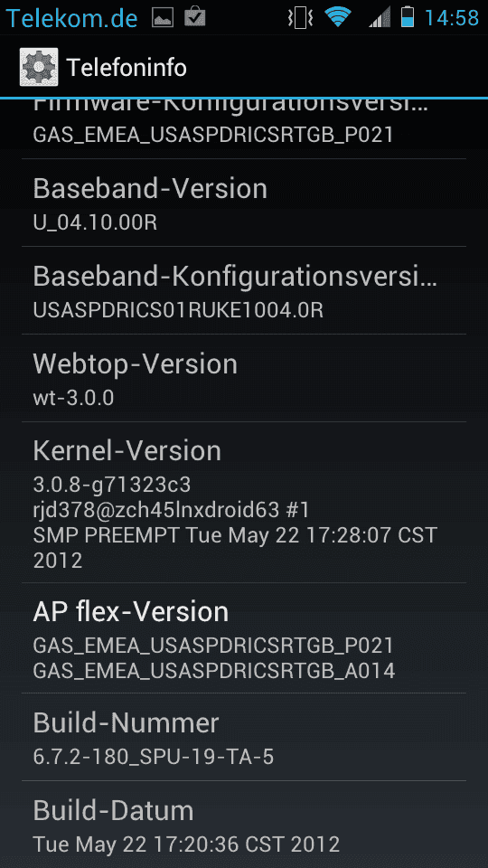Image resolution: width=488 pixels, height=868 pixels.
Task: Tap the Wi-Fi status icon
Action: pos(336,17)
